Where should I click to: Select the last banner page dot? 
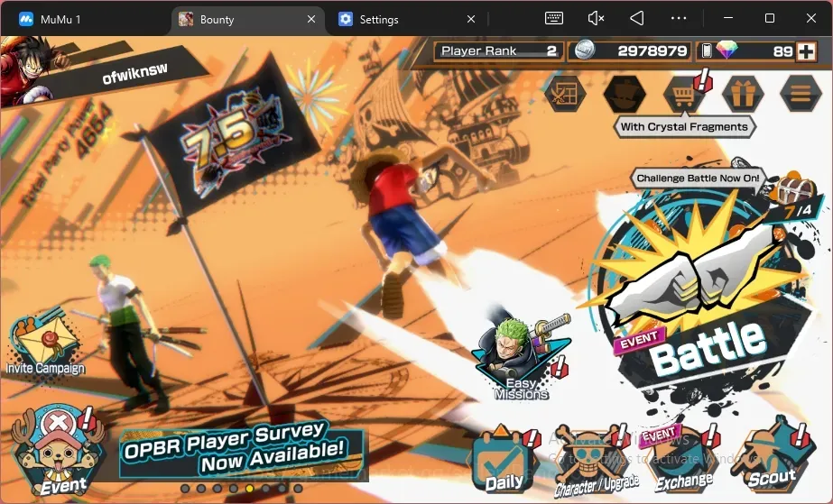298,488
